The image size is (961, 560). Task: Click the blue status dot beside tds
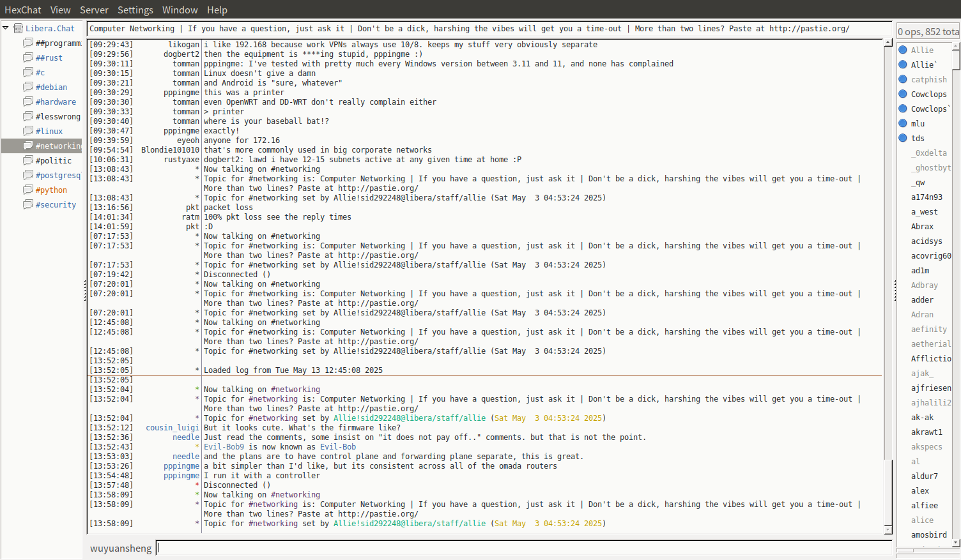(x=903, y=138)
